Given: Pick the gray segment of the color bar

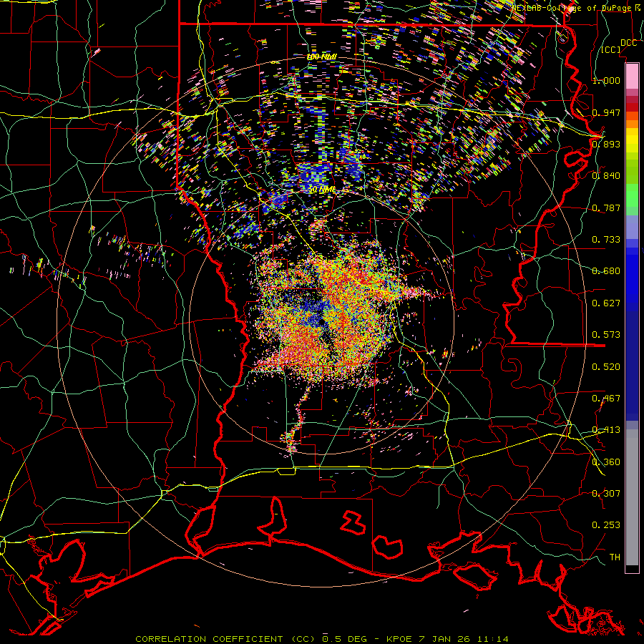Looking at the screenshot, I should click(x=632, y=497).
